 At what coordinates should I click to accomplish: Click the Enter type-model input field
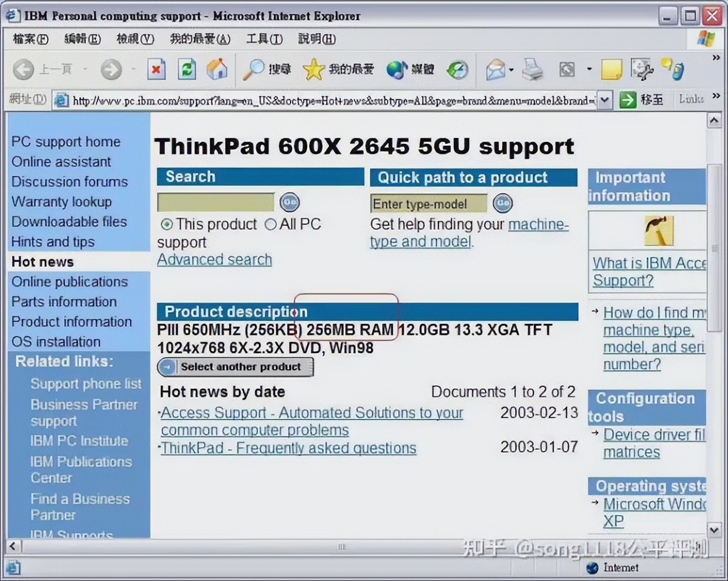429,204
